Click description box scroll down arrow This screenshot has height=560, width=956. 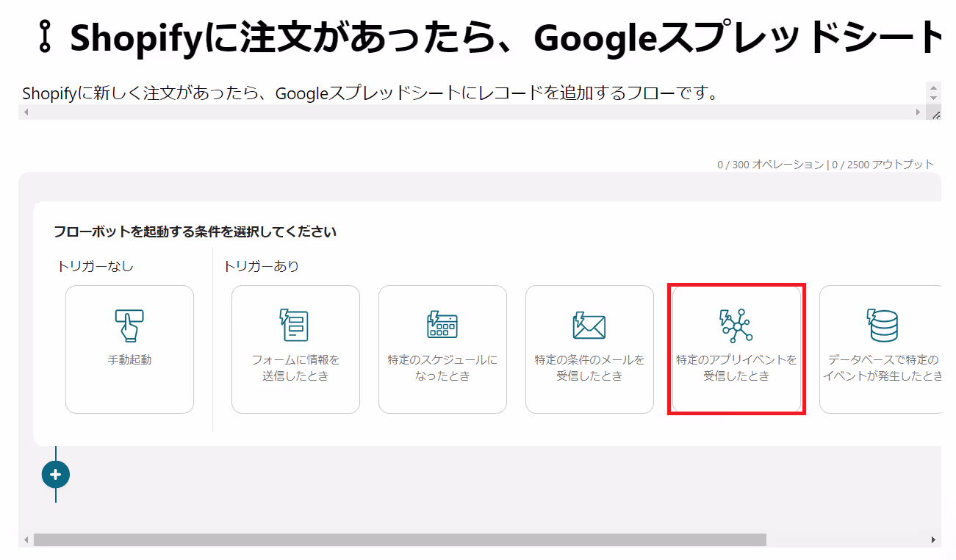pos(934,98)
